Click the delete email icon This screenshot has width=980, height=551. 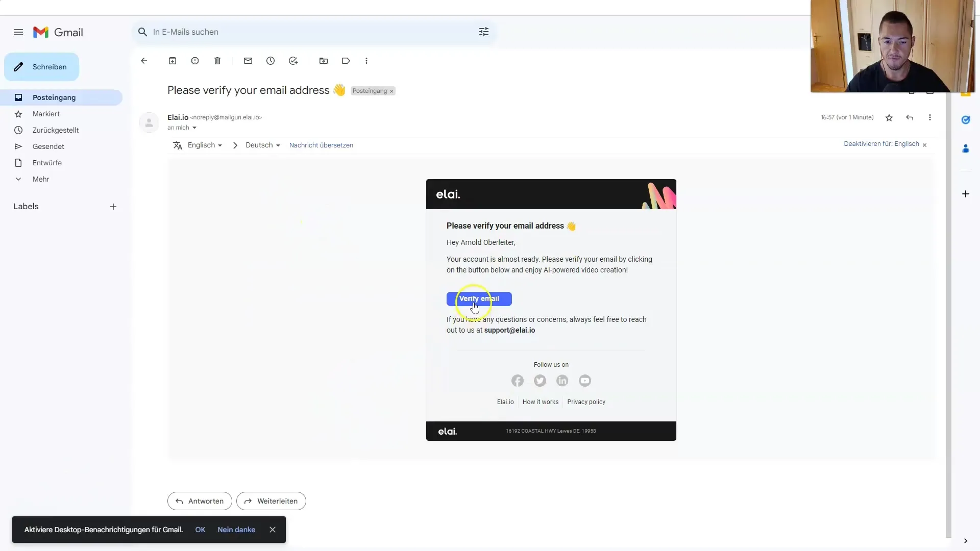(x=217, y=61)
